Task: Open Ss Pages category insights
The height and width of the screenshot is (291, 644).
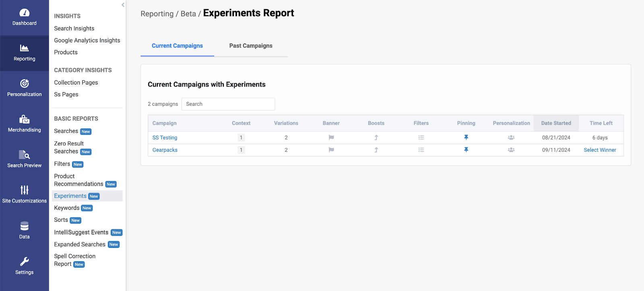Action: [x=66, y=95]
